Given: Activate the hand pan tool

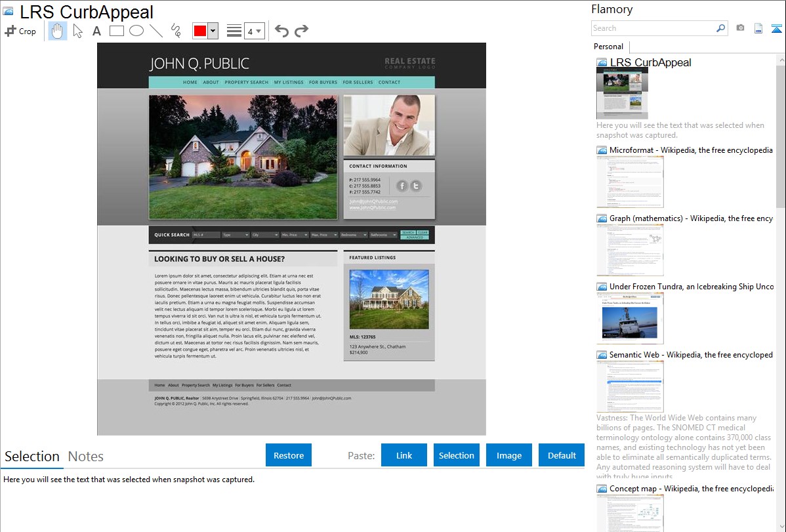Looking at the screenshot, I should point(58,31).
